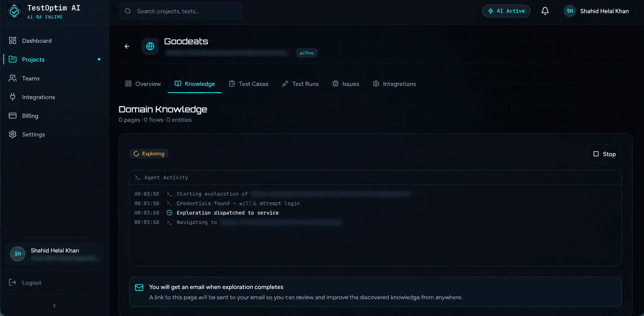Open the project Integrations tab
The image size is (644, 316).
click(394, 84)
